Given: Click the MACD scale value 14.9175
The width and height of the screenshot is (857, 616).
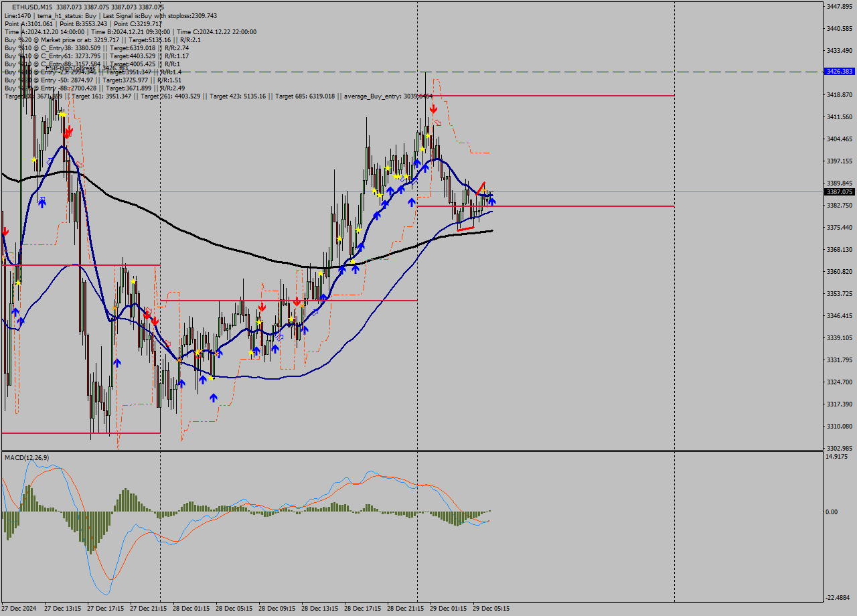Looking at the screenshot, I should (838, 456).
